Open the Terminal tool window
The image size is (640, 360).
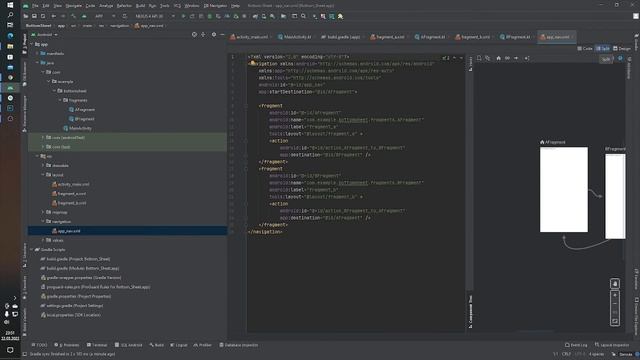(97, 345)
